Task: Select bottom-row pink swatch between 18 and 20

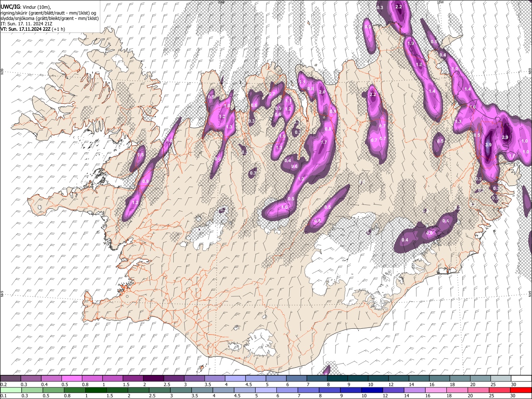Action: (x=458, y=390)
